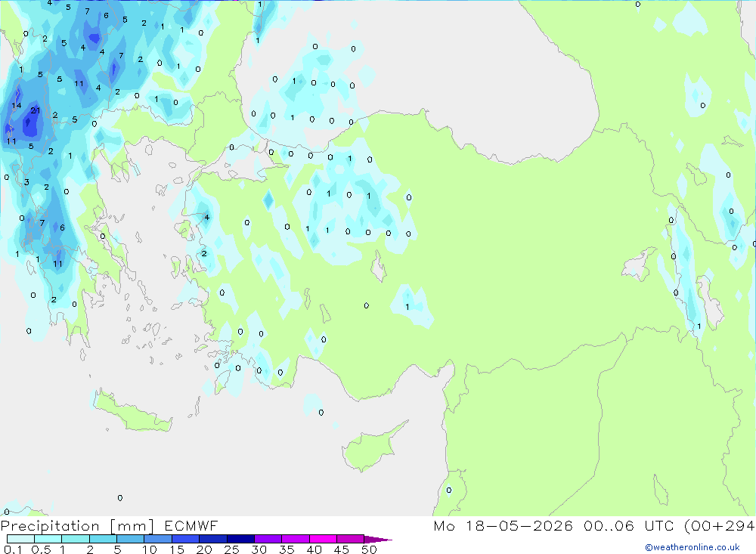This screenshot has height=554, width=756.
Task: Select the "14" precipitation value on map
Action: (17, 105)
